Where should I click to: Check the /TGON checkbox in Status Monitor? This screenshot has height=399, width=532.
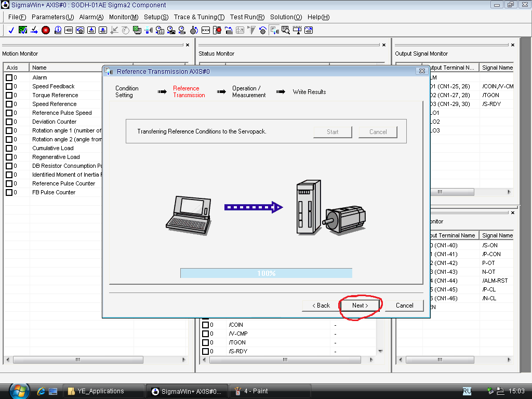click(205, 342)
